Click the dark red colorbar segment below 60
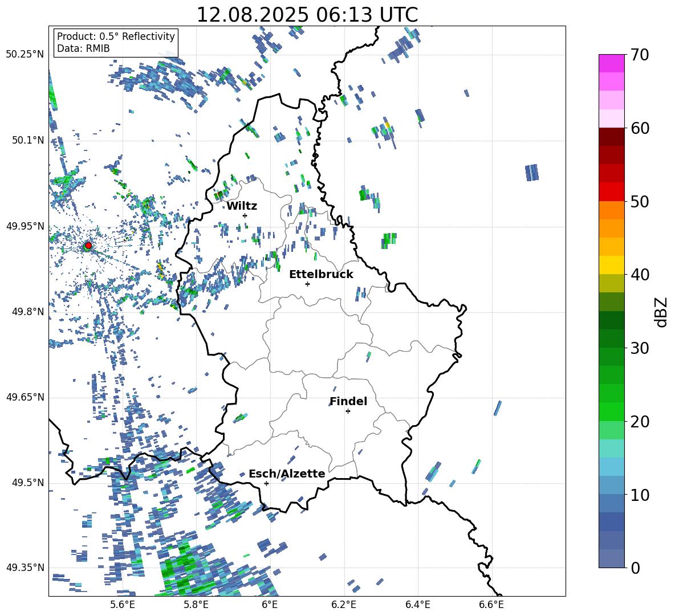The image size is (675, 616). (611, 136)
